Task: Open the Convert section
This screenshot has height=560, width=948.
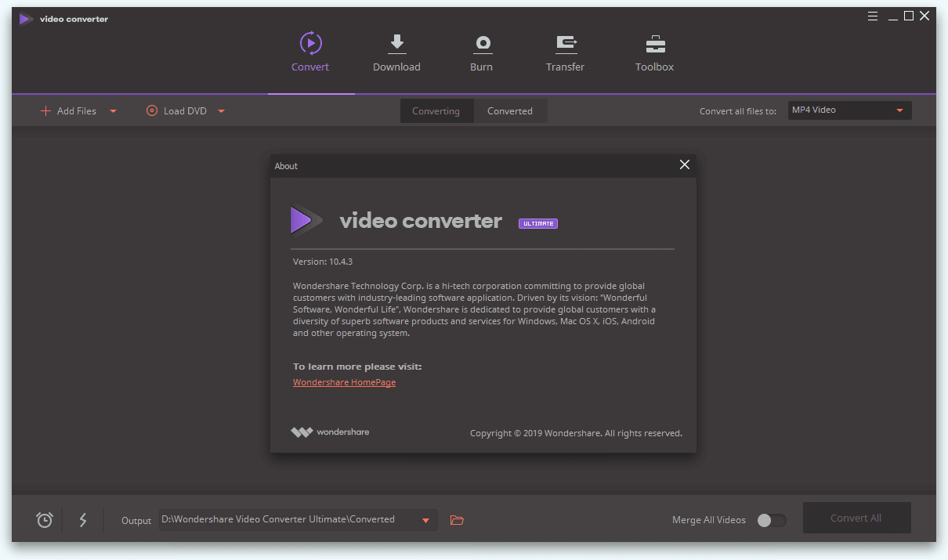Action: (310, 52)
